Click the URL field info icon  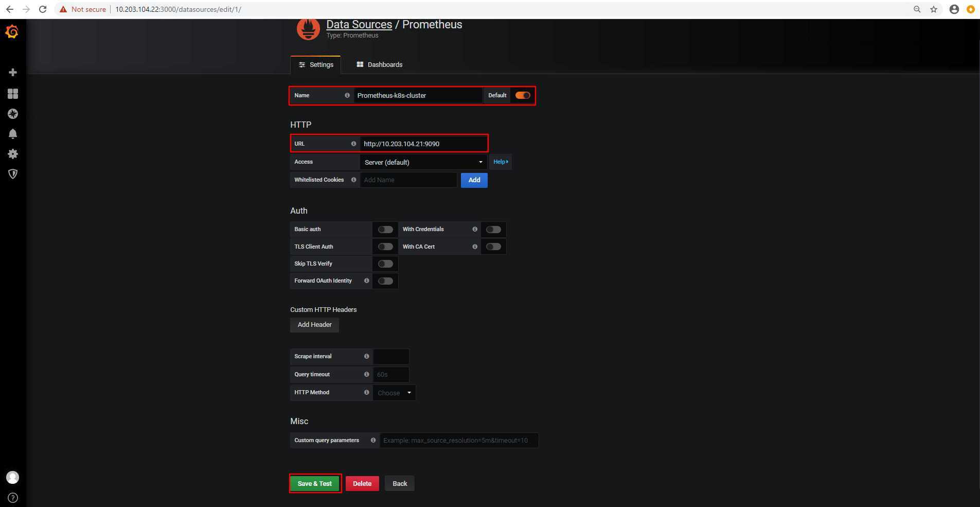click(353, 144)
